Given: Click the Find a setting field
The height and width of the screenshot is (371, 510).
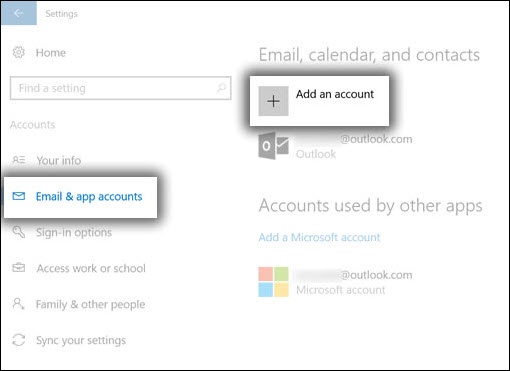Looking at the screenshot, I should click(x=120, y=88).
